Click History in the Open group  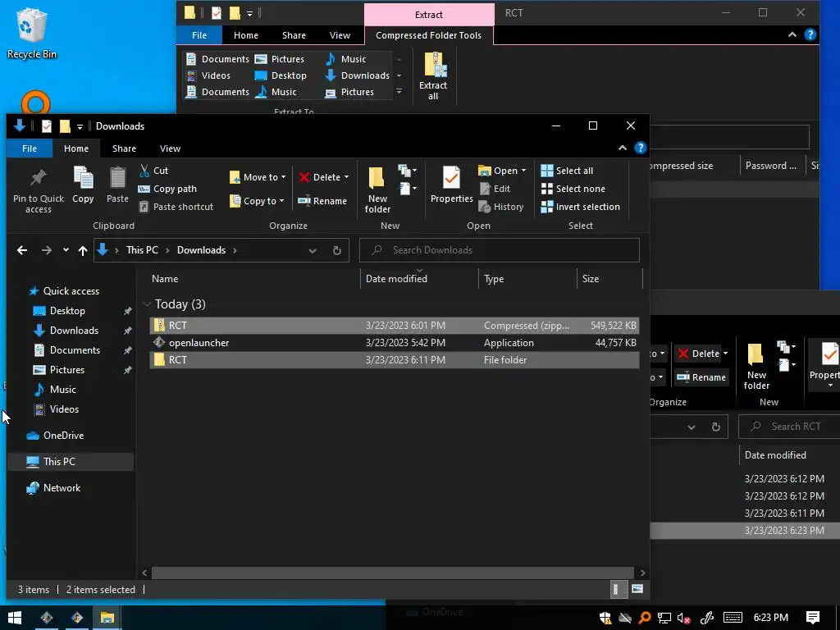tap(501, 206)
